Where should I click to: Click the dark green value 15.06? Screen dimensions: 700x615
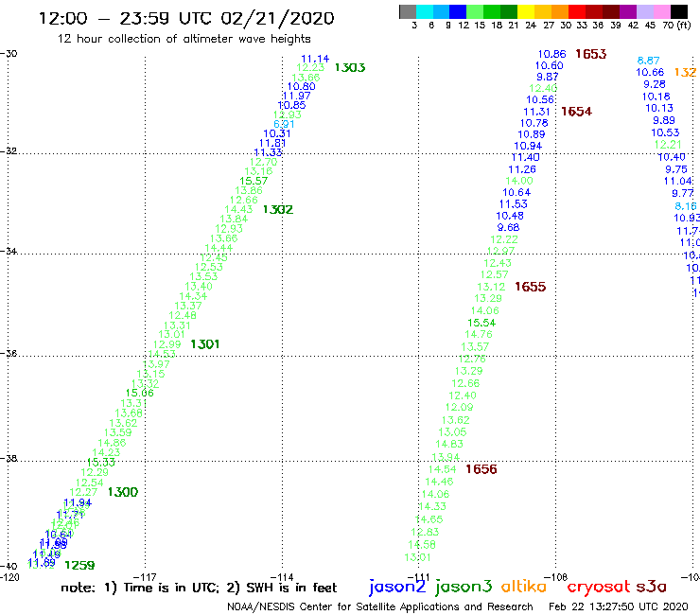click(139, 393)
